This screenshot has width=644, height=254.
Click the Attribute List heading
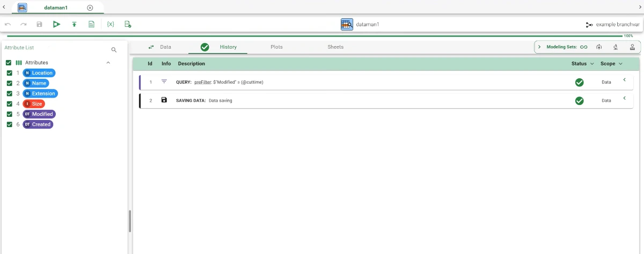(x=19, y=48)
